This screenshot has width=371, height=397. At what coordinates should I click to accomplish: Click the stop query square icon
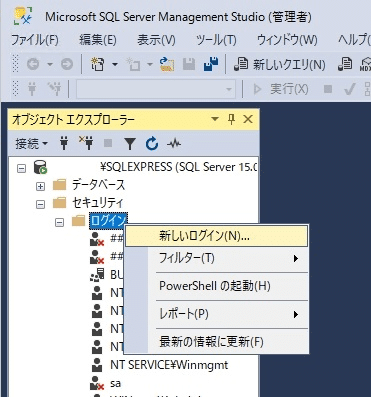[x=328, y=89]
